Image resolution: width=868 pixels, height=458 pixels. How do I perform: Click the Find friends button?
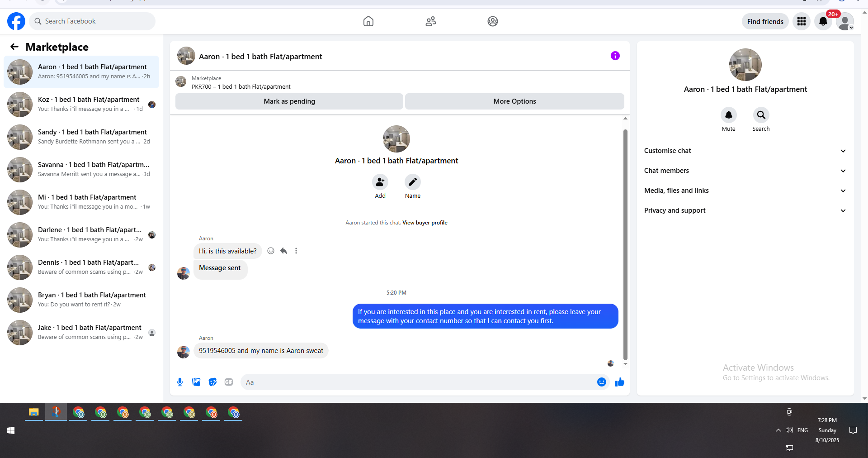coord(765,21)
